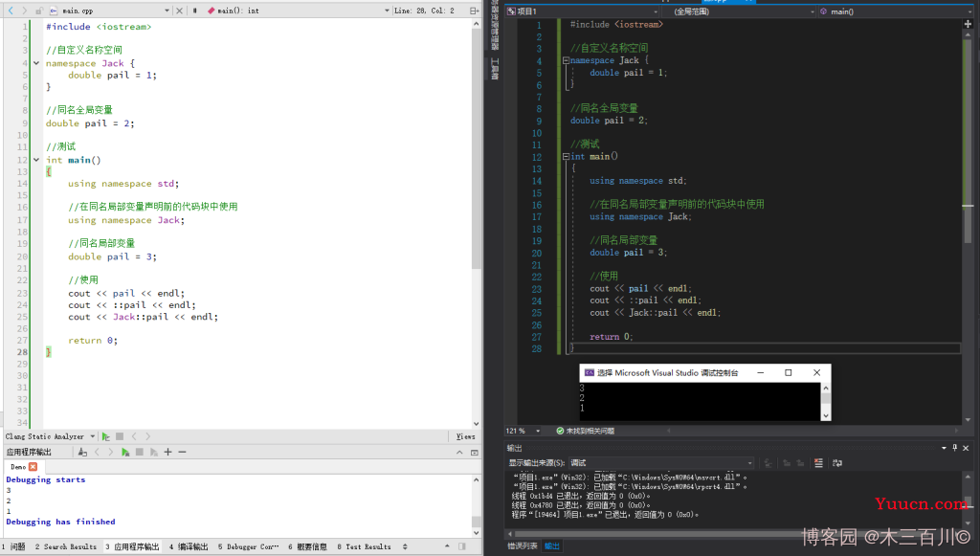980x556 pixels.
Task: Close the Demo output tab
Action: point(33,467)
